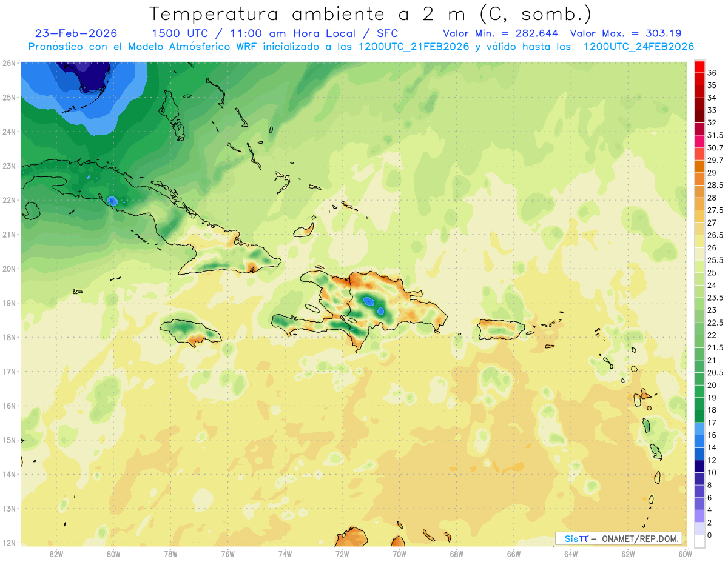Click the longitude axis label 80W

(x=113, y=554)
